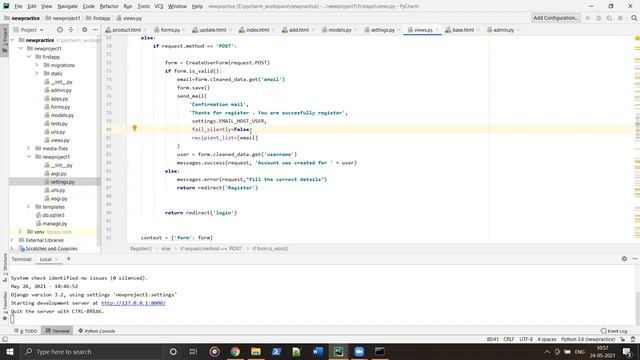Image resolution: width=640 pixels, height=360 pixels.
Task: Click the taskbar search box
Action: coord(91,351)
